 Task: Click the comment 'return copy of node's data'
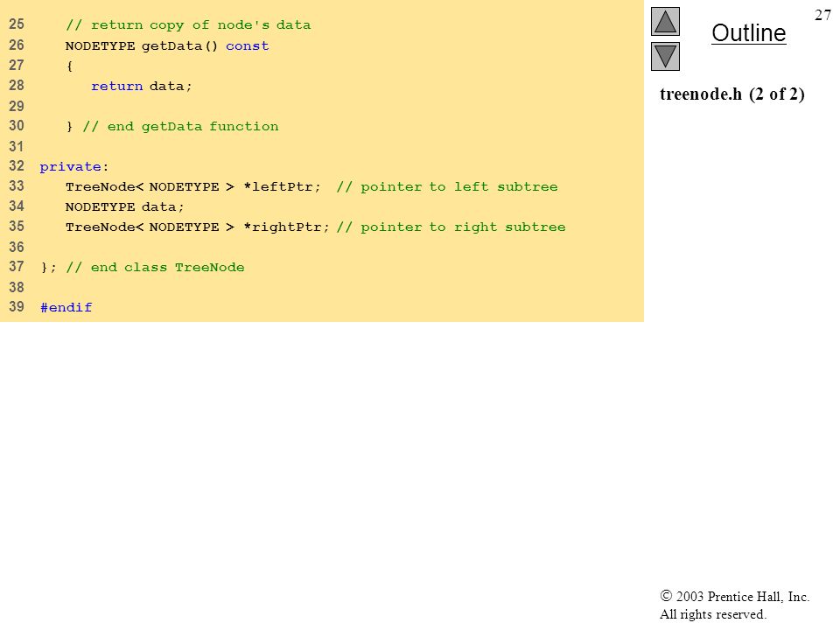188,25
